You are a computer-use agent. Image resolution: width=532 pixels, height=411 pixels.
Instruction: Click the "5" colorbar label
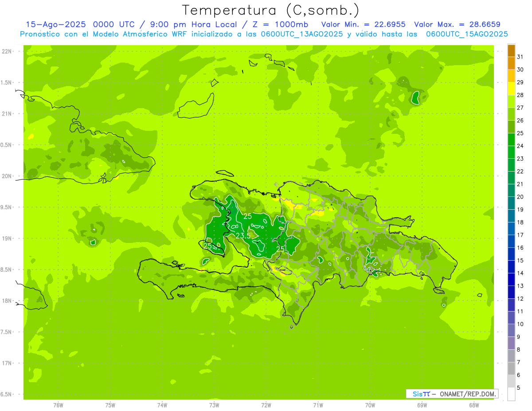(x=519, y=388)
